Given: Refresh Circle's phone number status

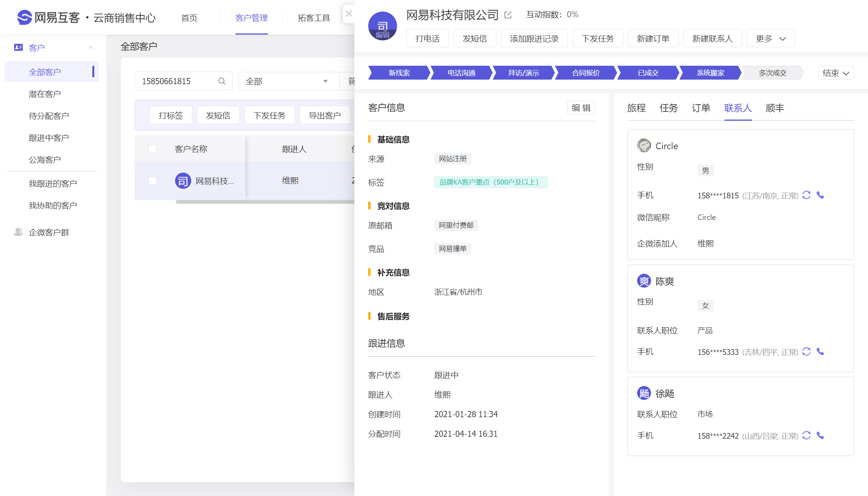Looking at the screenshot, I should tap(806, 195).
